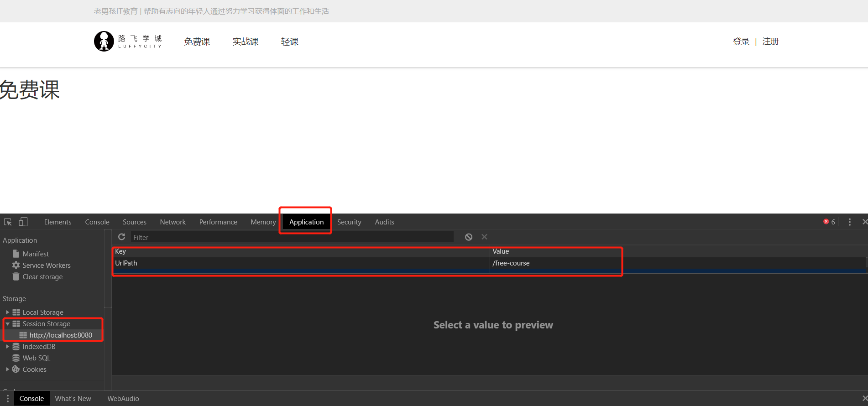Select the drawer Console tab

pos(31,398)
